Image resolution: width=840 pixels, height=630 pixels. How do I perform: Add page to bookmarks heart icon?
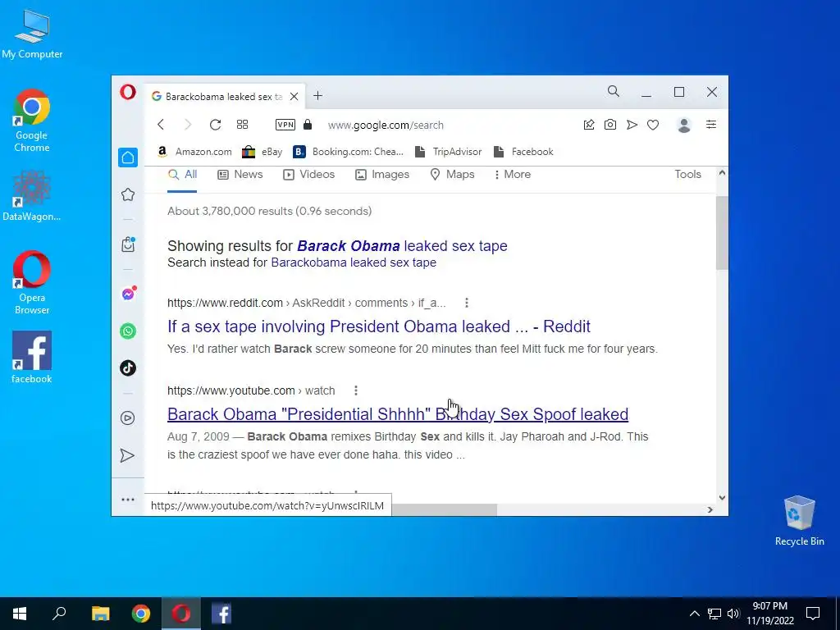click(x=652, y=125)
